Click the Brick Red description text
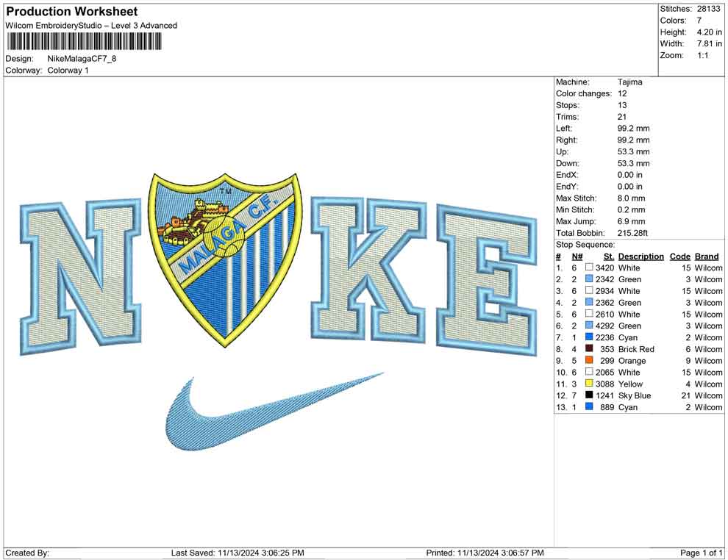Screen dimensions: 728x560 click(636, 349)
